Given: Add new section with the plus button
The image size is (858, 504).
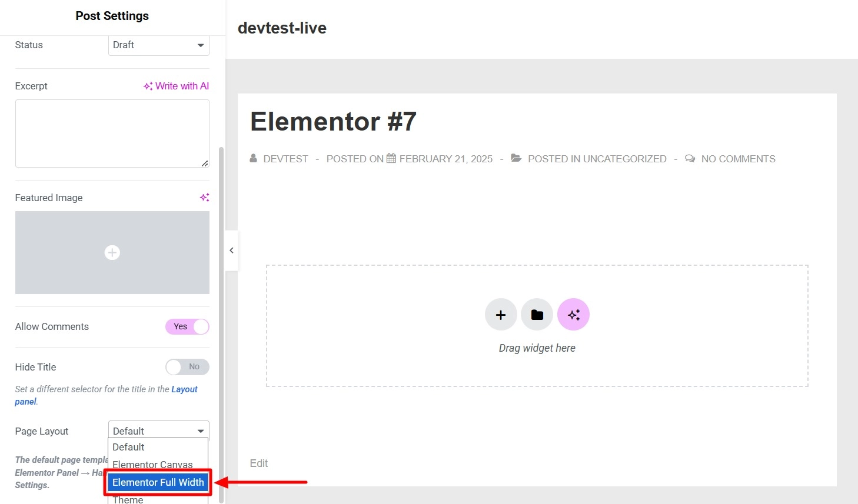Looking at the screenshot, I should (x=501, y=315).
